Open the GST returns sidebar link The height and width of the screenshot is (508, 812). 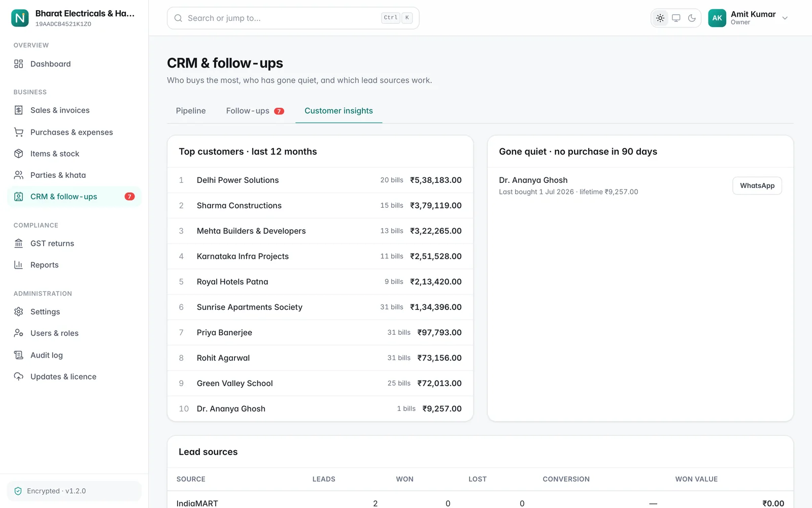(74, 243)
